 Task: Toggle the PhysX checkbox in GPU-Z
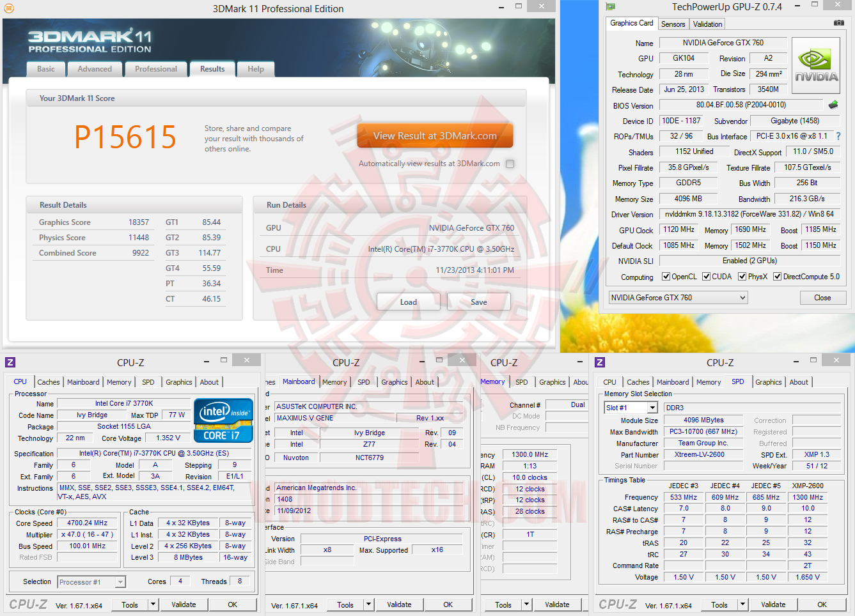tap(742, 277)
